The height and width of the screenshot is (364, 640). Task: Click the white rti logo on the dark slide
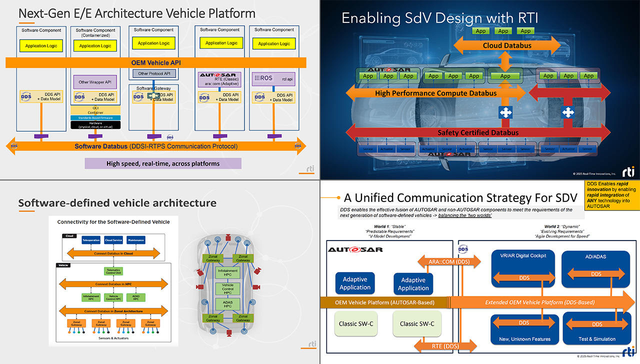point(627,171)
